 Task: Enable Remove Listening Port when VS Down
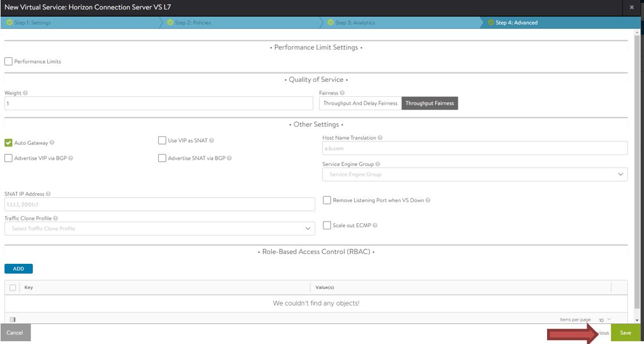click(x=327, y=200)
